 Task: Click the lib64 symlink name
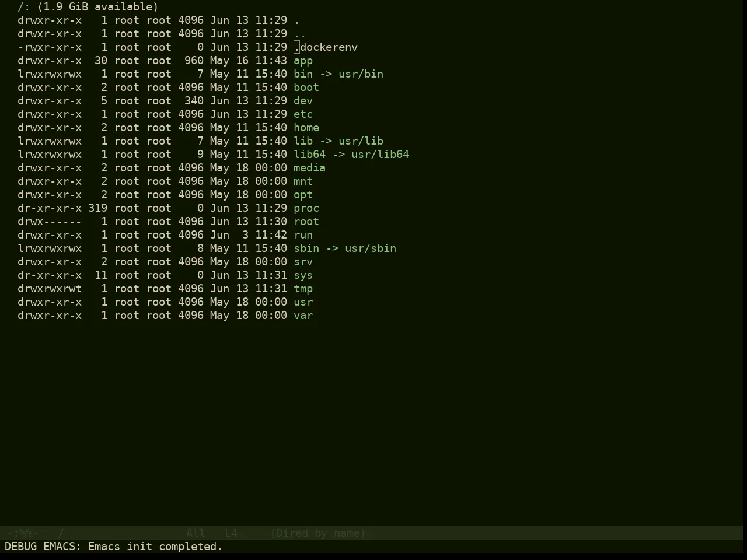[309, 155]
